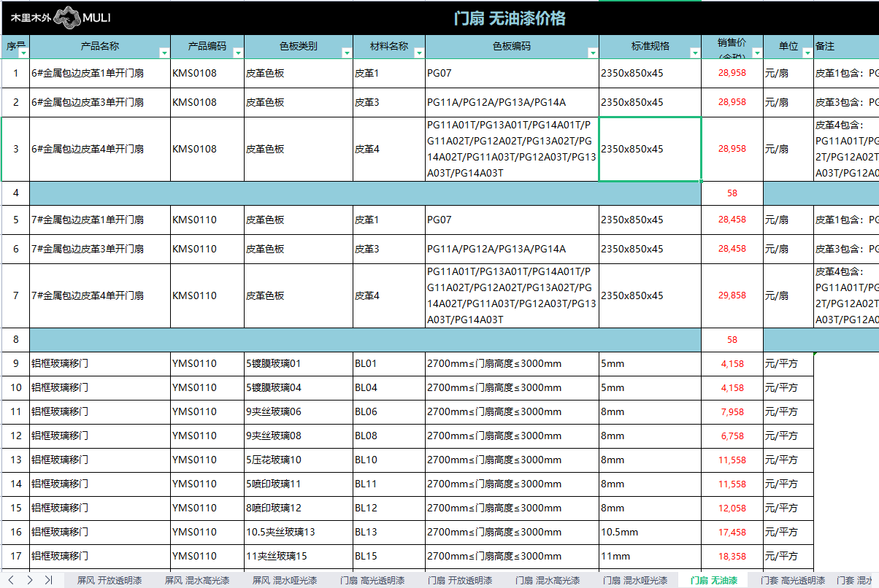Open the 标准规格 filter dropdown
Image resolution: width=879 pixels, height=588 pixels.
click(694, 53)
